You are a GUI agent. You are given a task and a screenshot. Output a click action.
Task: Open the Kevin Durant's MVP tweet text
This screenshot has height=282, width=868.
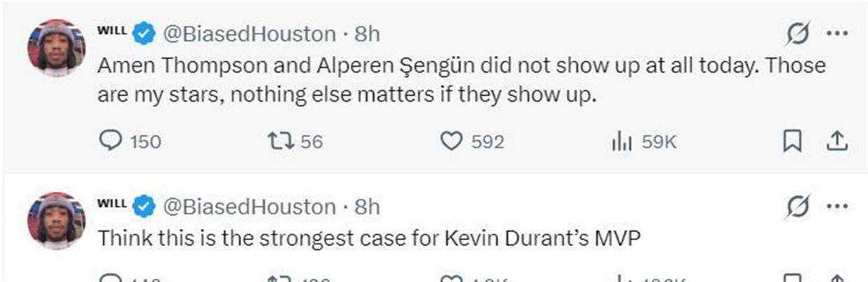tap(369, 237)
